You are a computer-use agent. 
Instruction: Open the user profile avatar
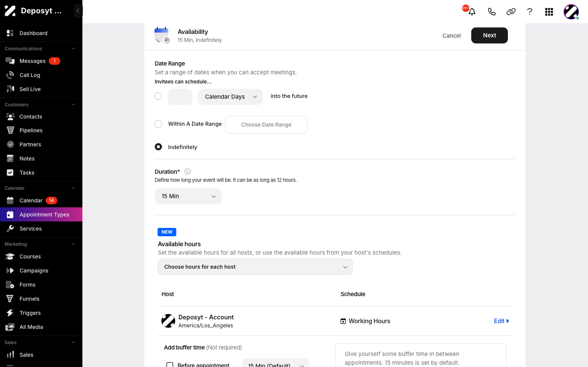[x=571, y=12]
